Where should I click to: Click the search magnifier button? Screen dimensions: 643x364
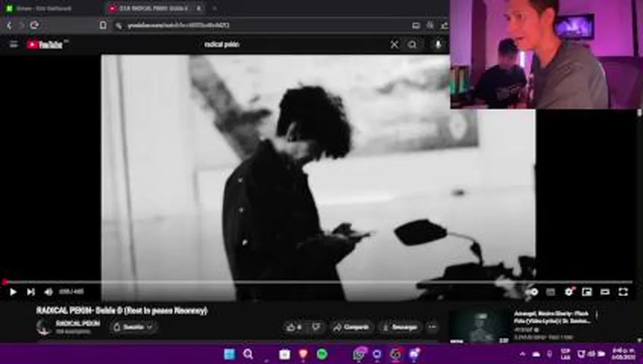412,44
